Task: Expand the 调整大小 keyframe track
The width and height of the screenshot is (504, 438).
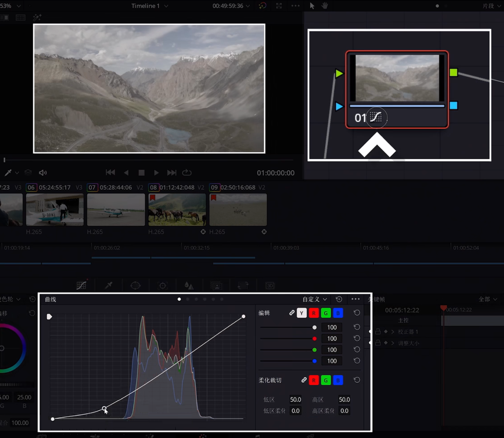Action: click(x=393, y=343)
